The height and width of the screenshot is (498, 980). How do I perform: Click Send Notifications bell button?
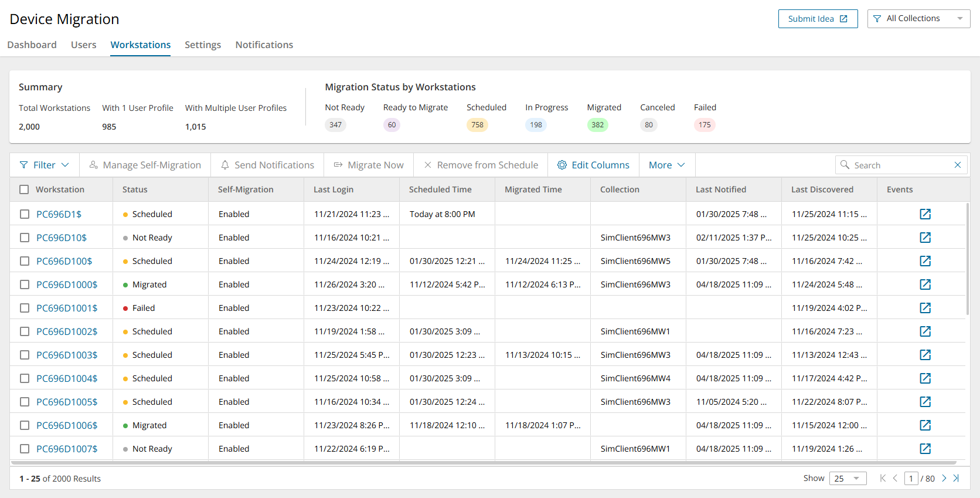pos(267,165)
